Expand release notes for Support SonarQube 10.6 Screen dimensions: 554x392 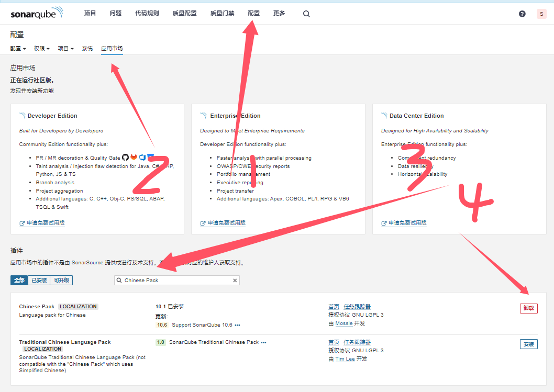pyautogui.click(x=237, y=325)
